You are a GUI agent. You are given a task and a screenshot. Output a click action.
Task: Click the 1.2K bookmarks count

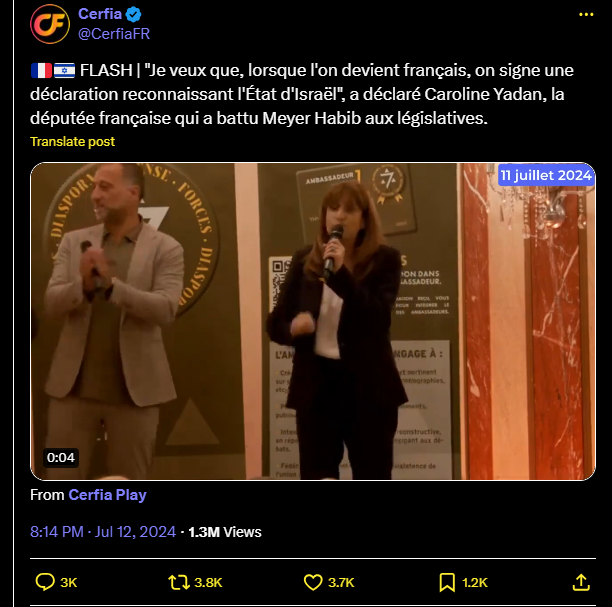pyautogui.click(x=475, y=582)
